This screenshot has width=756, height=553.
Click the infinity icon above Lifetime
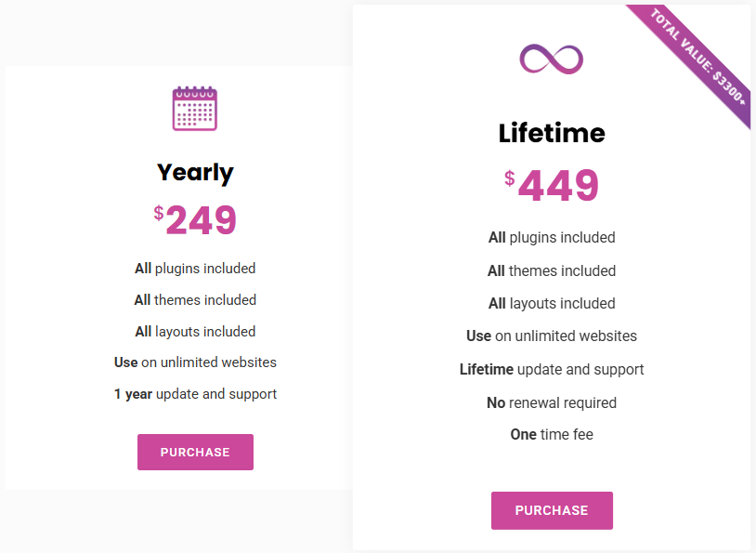(x=551, y=59)
